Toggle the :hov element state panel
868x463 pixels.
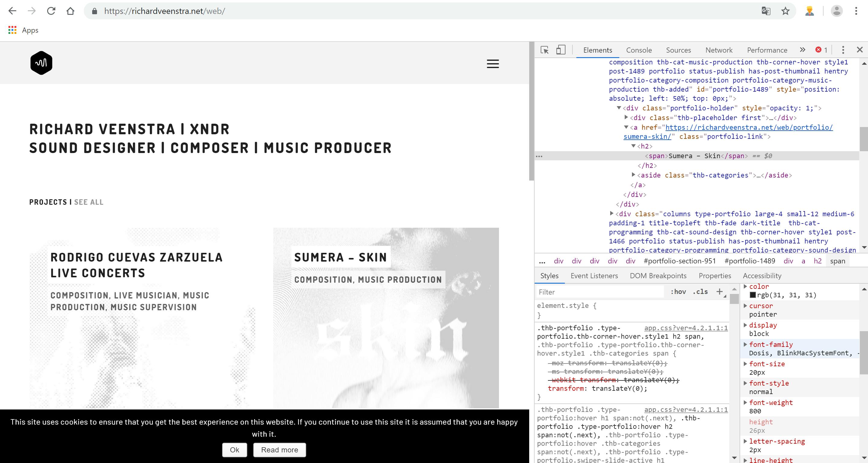click(x=678, y=292)
